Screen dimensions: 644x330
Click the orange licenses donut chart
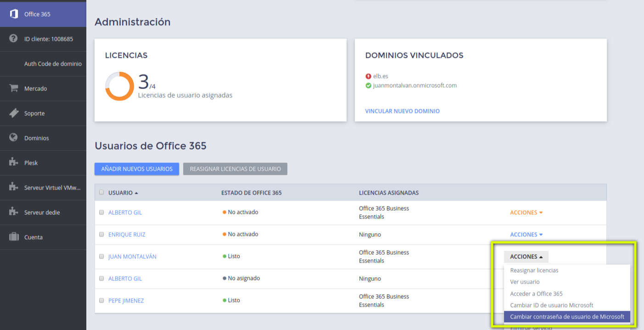(x=119, y=86)
